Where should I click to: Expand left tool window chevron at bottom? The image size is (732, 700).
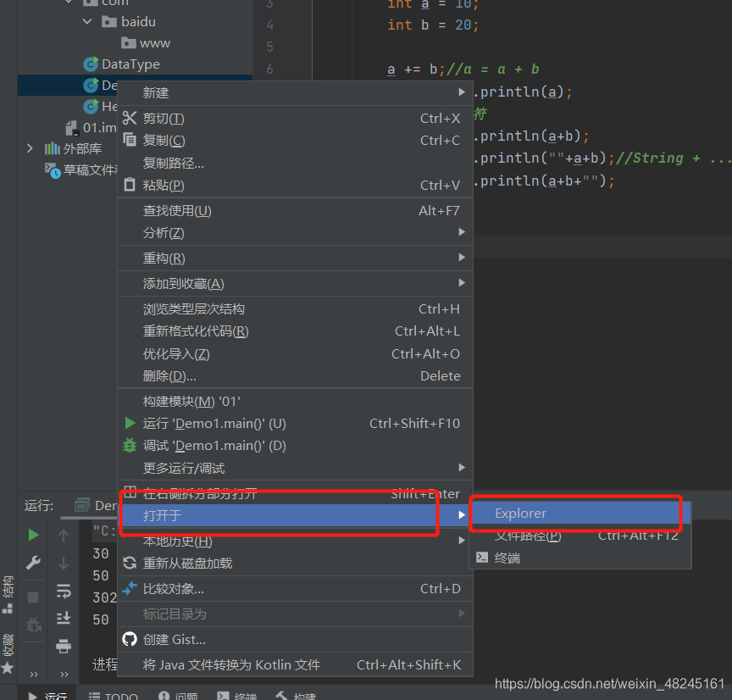[x=33, y=674]
